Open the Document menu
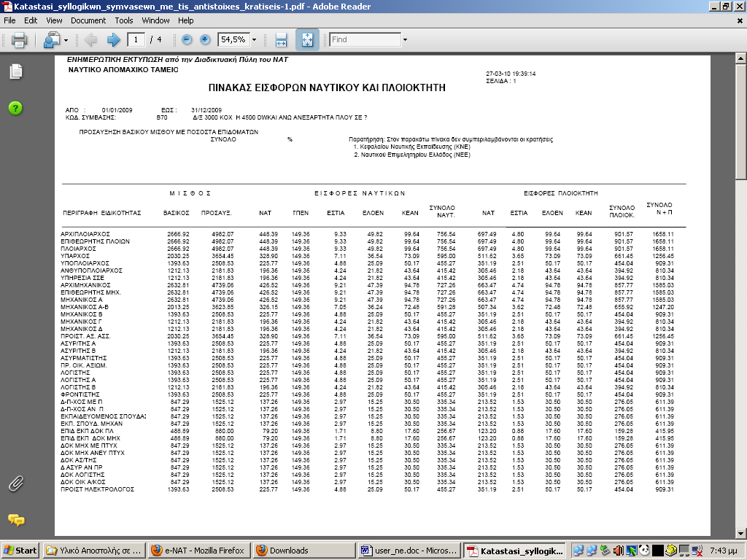This screenshot has height=560, width=747. click(x=88, y=20)
